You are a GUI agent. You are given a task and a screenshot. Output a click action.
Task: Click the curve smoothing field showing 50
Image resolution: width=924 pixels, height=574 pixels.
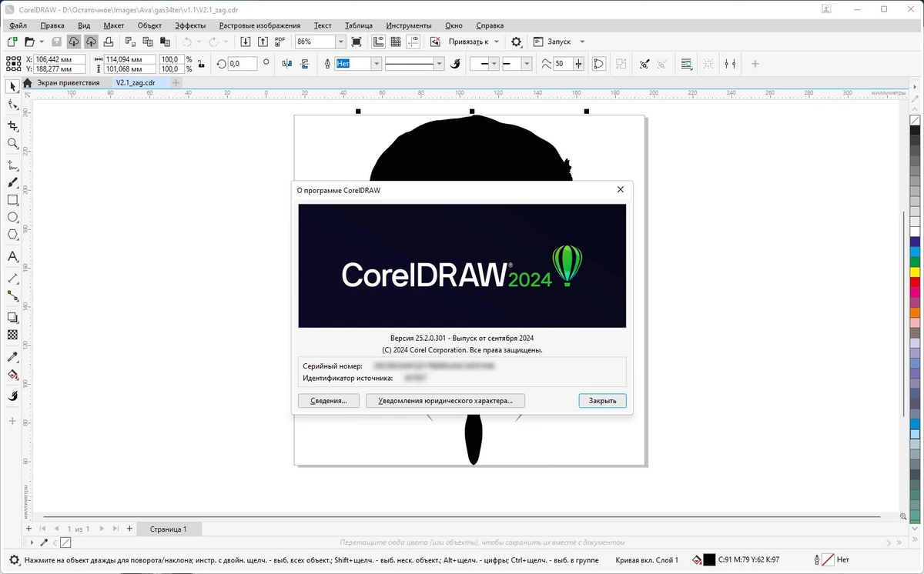(x=563, y=64)
